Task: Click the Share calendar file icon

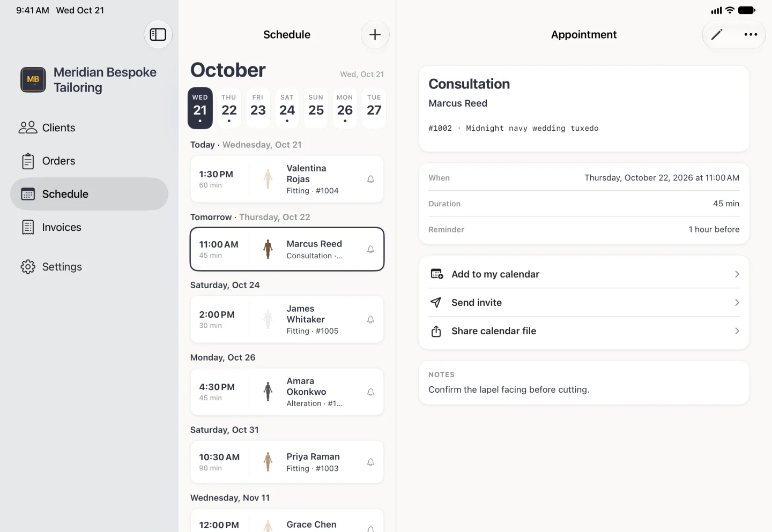Action: (x=436, y=331)
